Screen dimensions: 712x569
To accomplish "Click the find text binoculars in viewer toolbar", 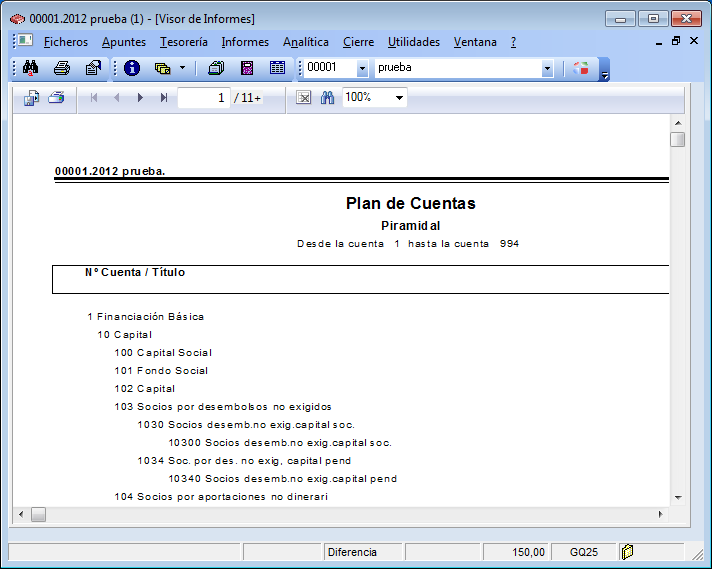I will click(x=327, y=97).
